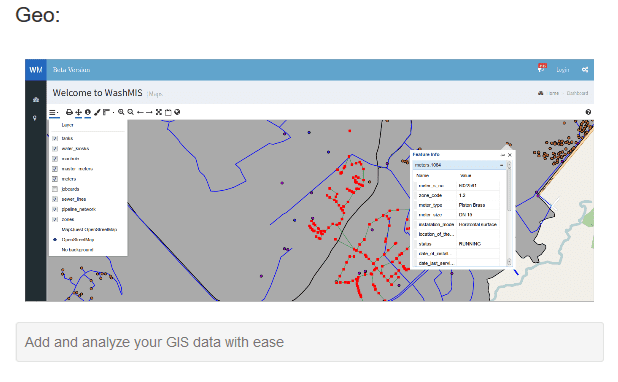Open the help question mark icon
This screenshot has height=382, width=618.
pos(588,112)
